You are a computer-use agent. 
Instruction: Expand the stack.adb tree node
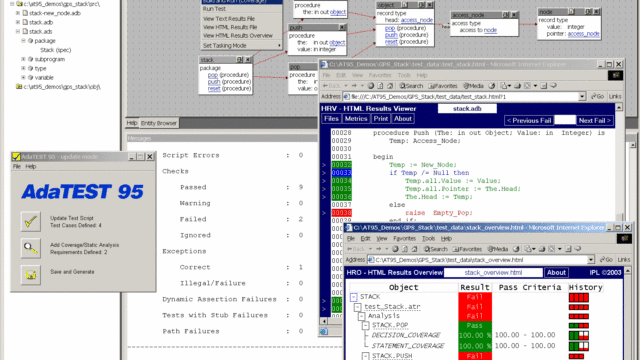coord(18,22)
